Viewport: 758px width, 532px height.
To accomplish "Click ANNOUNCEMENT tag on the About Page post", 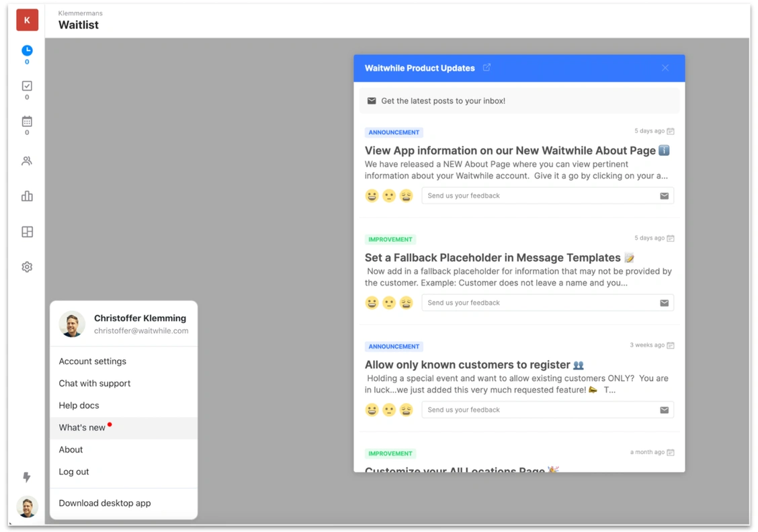I will click(394, 132).
